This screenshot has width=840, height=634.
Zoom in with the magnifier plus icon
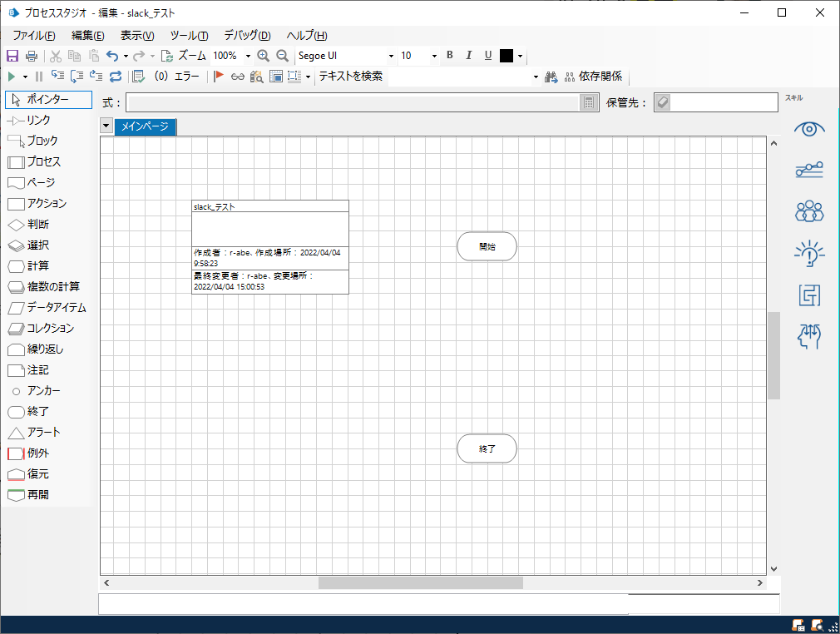(x=263, y=56)
